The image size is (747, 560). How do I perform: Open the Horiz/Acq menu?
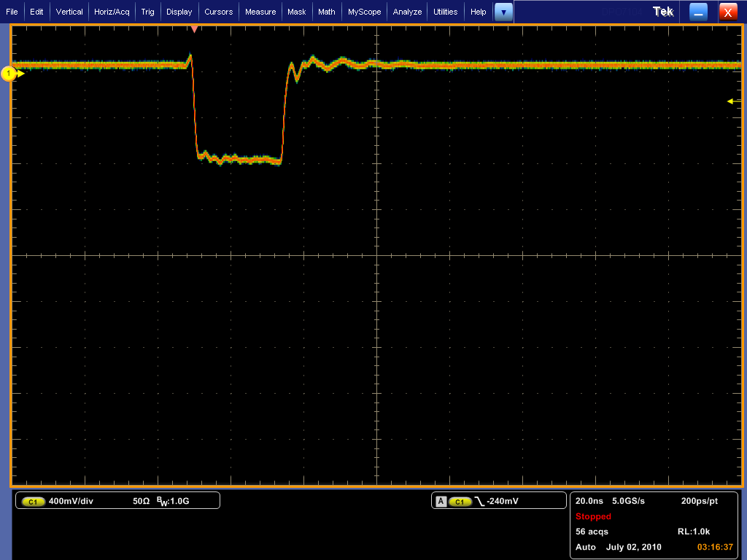[x=112, y=12]
